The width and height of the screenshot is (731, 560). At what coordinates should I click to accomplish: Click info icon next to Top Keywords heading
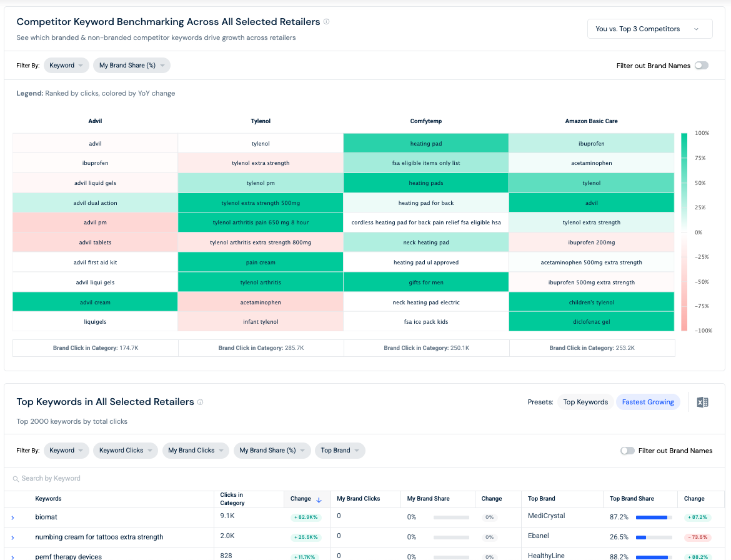(200, 402)
